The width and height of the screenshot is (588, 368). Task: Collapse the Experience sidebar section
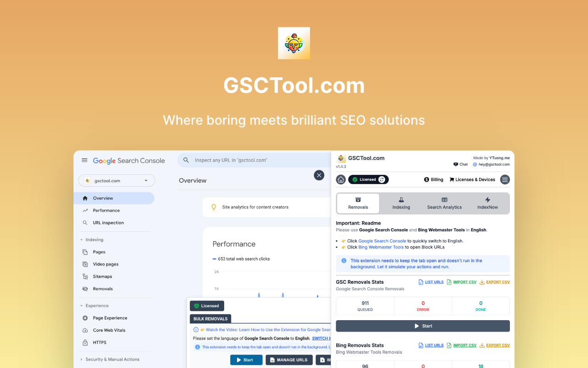[94, 305]
